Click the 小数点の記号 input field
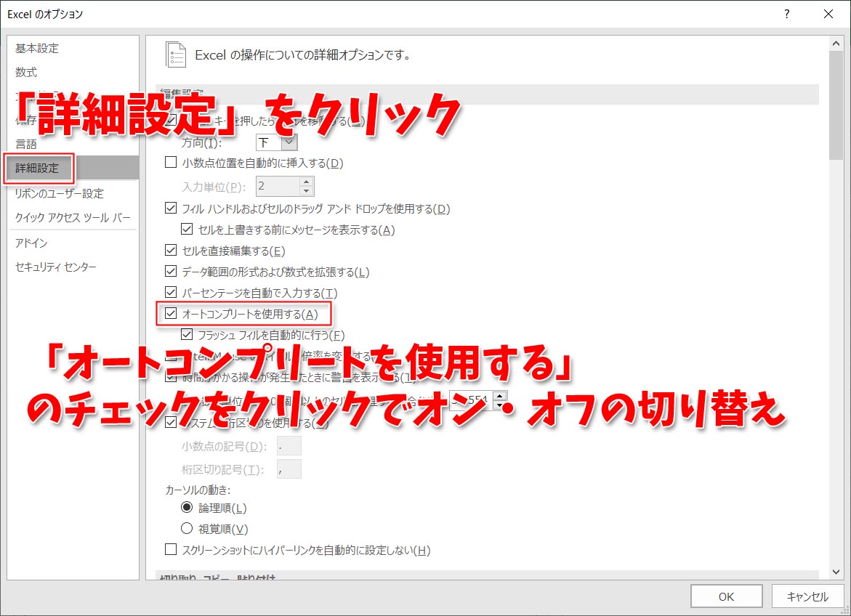 click(x=289, y=446)
